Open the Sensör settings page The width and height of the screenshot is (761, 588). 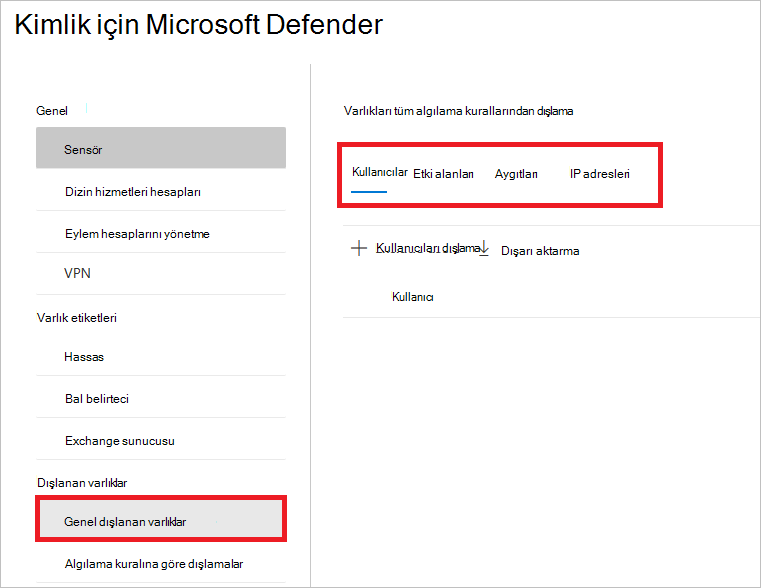pos(161,148)
